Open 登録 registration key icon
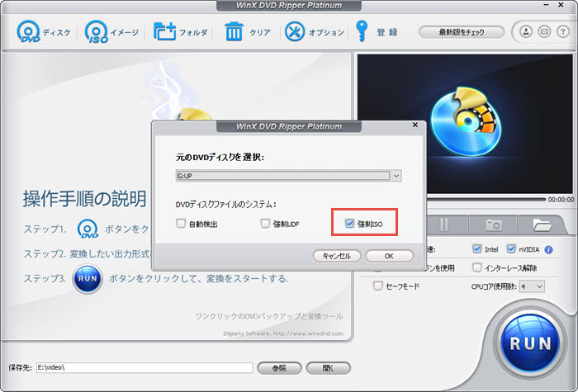578x392 pixels. [x=377, y=31]
